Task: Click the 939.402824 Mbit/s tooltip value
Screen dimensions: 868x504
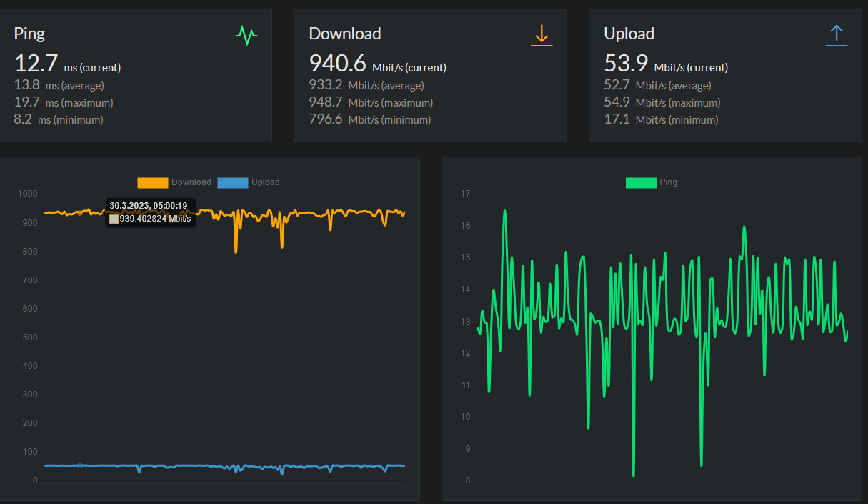Action: [155, 219]
